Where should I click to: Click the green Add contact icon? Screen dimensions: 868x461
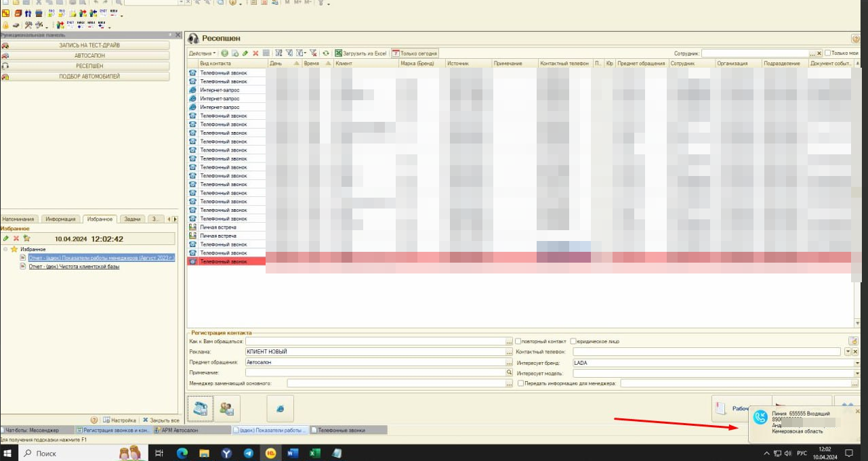224,53
